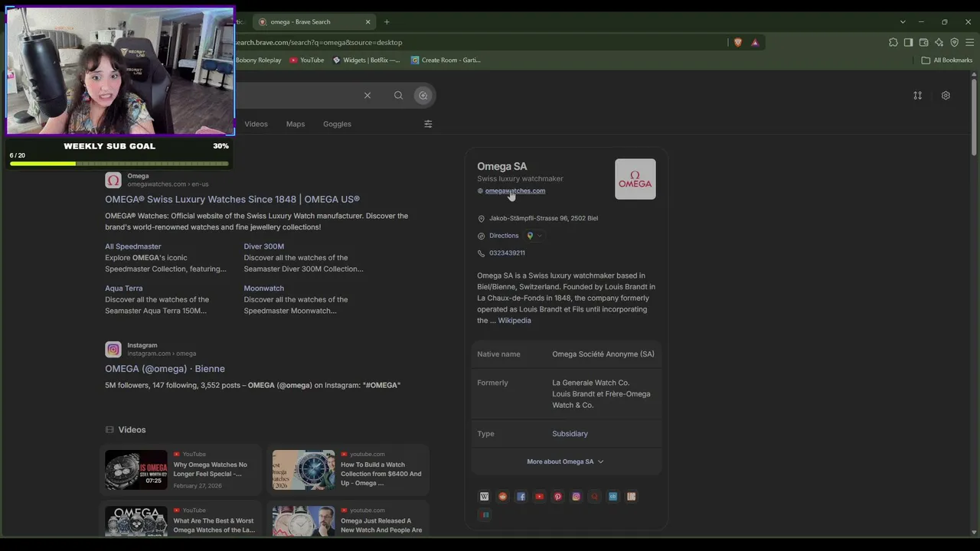980x551 pixels.
Task: Click the Videos section heading
Action: click(132, 430)
